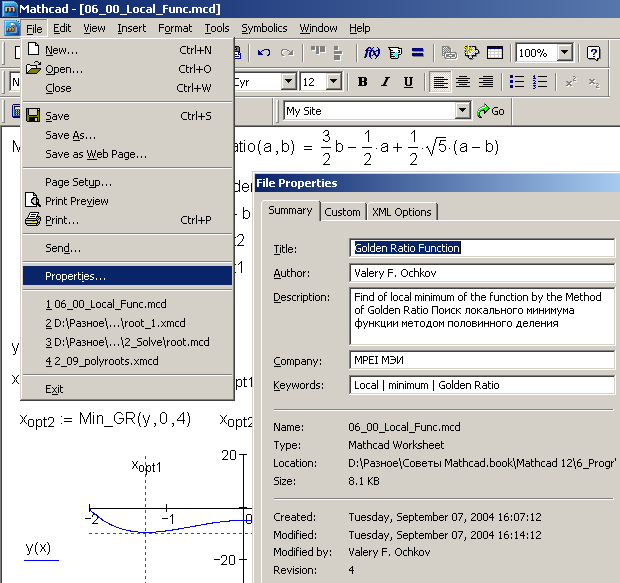620x583 pixels.
Task: Open the Format menu
Action: coord(175,28)
